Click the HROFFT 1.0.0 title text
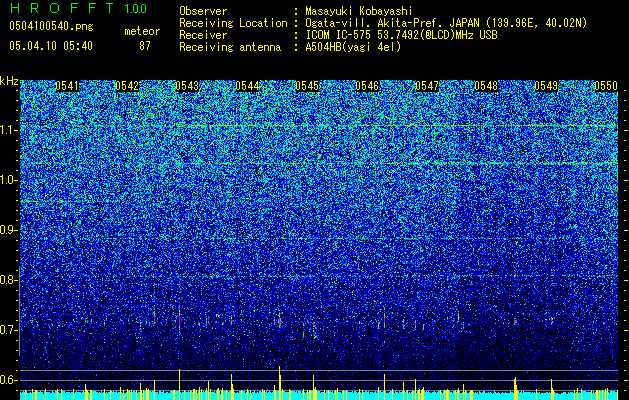Screen dimensions: 629x400 click(78, 8)
